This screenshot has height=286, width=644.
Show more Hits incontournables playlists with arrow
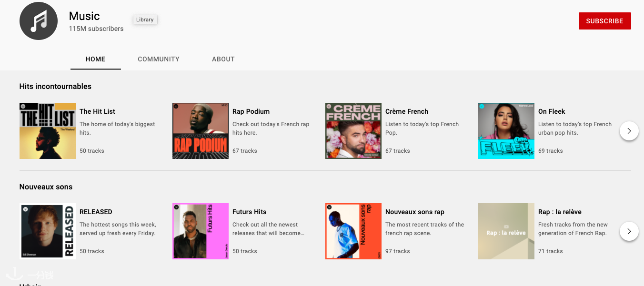point(629,131)
